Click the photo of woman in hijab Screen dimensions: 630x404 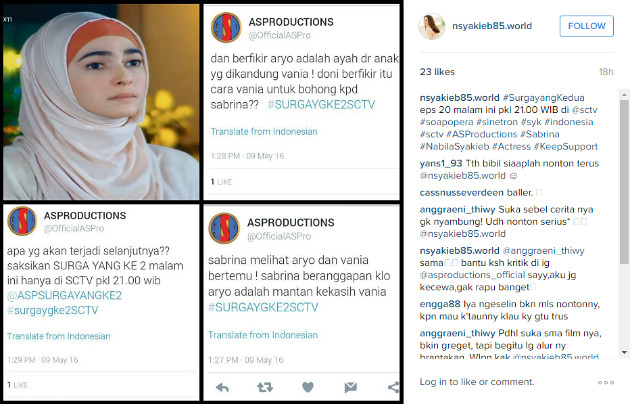tap(101, 102)
